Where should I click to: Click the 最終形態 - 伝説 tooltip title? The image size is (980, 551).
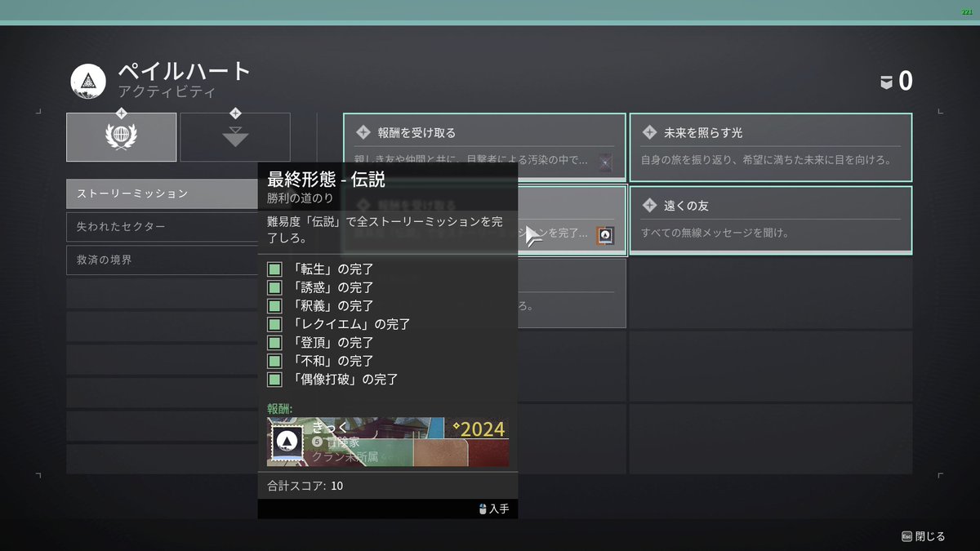click(326, 179)
